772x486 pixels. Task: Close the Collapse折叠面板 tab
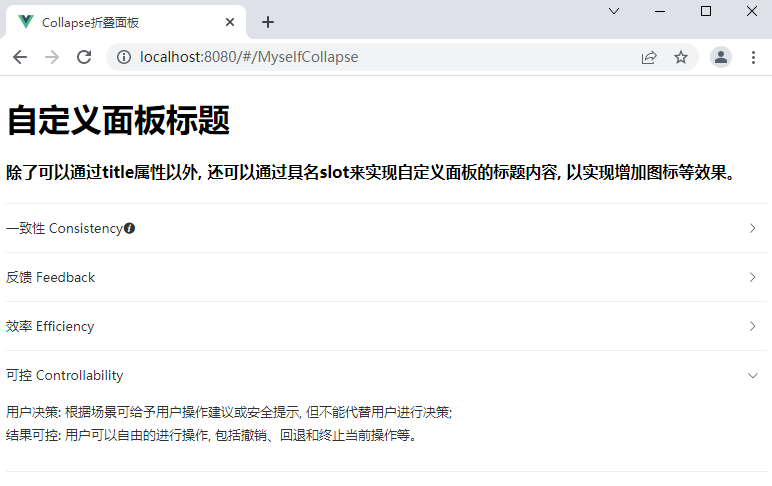(x=230, y=22)
